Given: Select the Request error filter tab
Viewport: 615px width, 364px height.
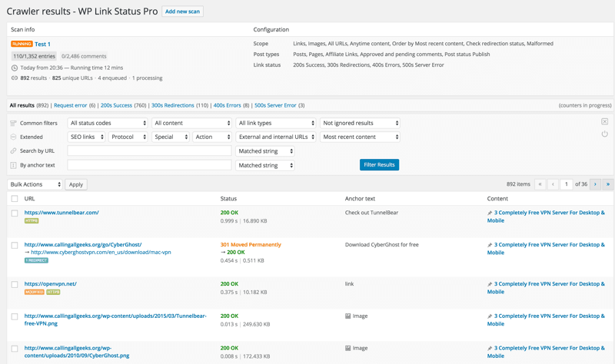Looking at the screenshot, I should tap(71, 105).
